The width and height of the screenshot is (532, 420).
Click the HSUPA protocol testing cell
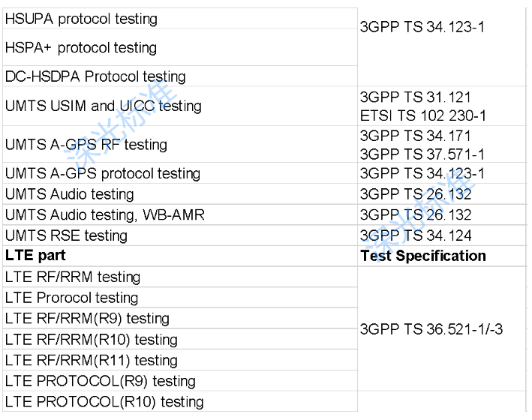pos(81,19)
